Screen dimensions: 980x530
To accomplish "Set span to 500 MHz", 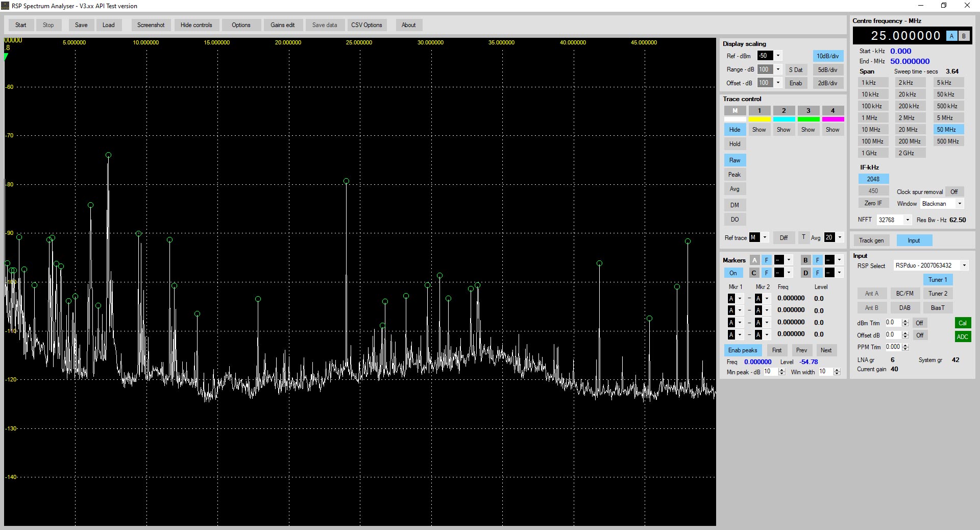I will [x=948, y=141].
